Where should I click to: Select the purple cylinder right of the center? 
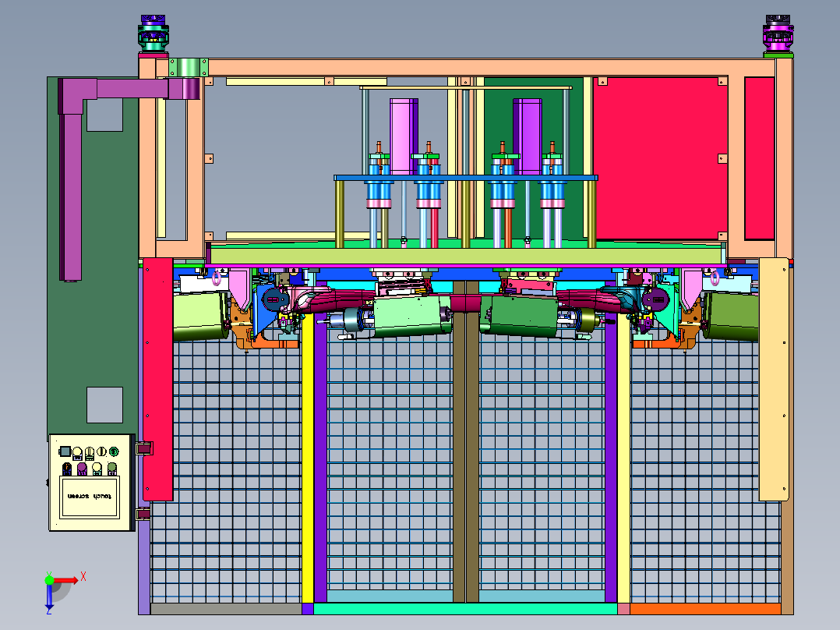click(527, 136)
